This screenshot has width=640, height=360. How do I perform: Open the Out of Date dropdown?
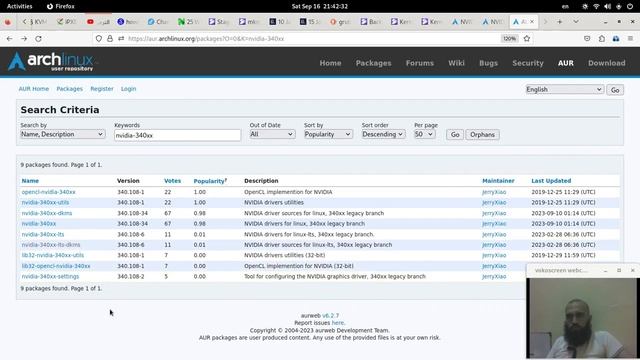coord(272,134)
